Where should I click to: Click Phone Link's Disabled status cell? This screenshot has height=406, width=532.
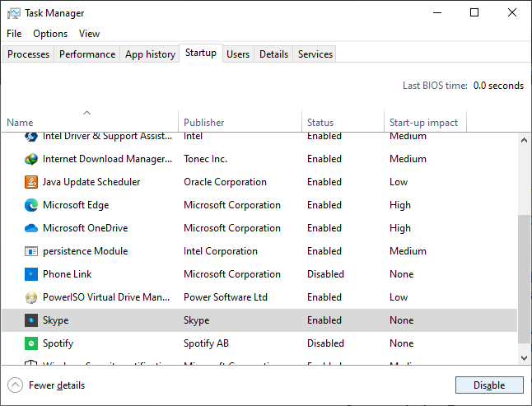tap(325, 274)
